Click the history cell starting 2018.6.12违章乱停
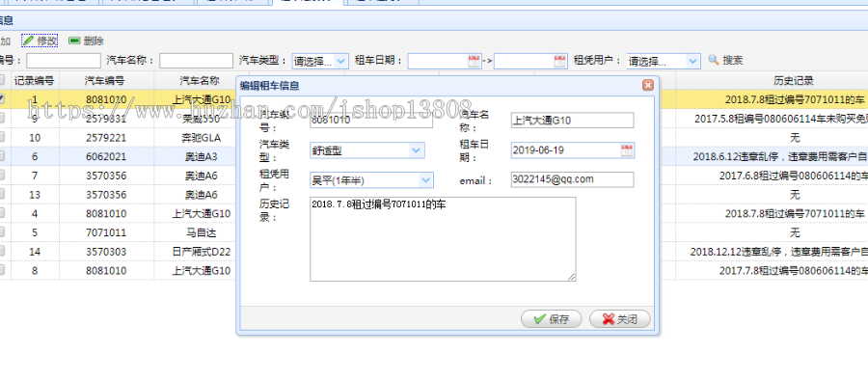Viewport: 868px width, 380px height. point(772,157)
